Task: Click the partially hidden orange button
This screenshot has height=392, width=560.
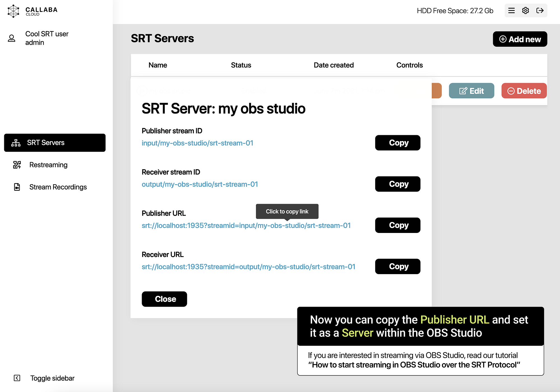Action: [x=437, y=91]
